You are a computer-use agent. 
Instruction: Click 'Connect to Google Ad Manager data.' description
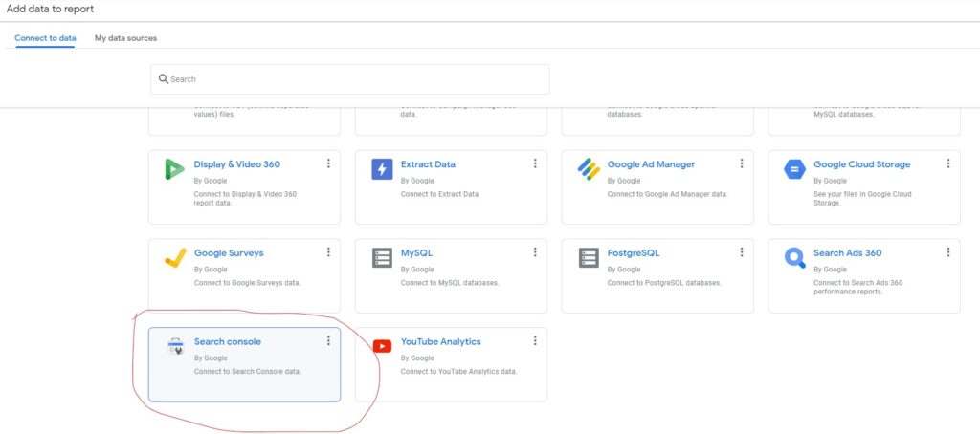point(667,194)
